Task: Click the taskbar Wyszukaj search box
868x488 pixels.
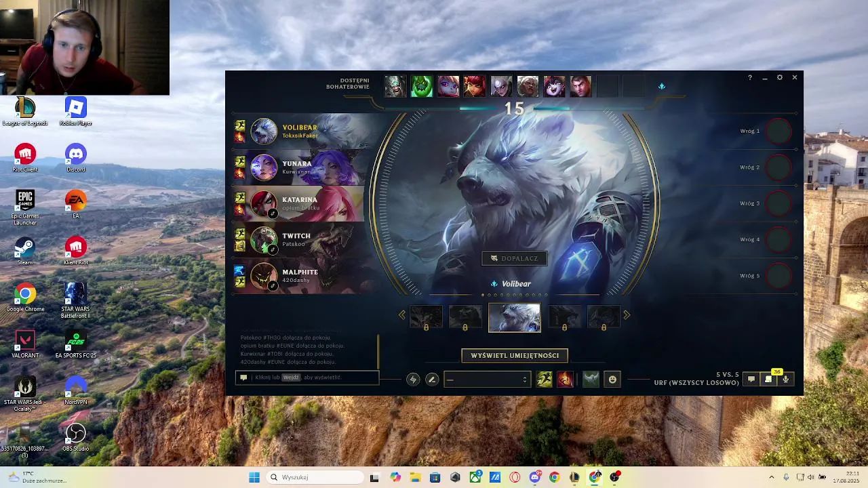Action: coord(315,477)
